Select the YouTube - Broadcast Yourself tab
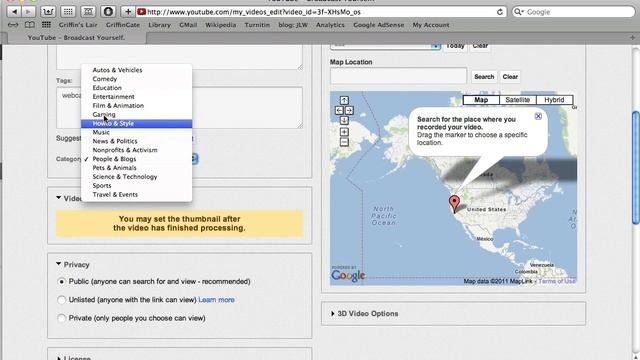The image size is (640, 360). 76,38
